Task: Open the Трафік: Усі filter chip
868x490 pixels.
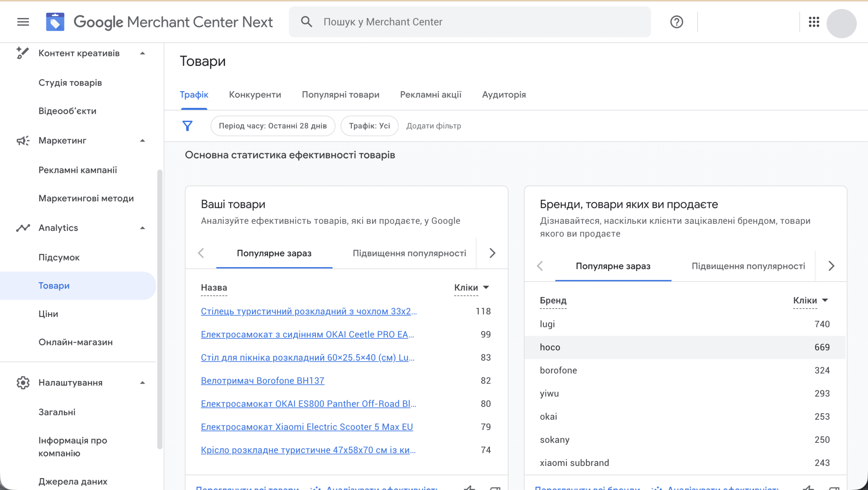Action: tap(370, 126)
